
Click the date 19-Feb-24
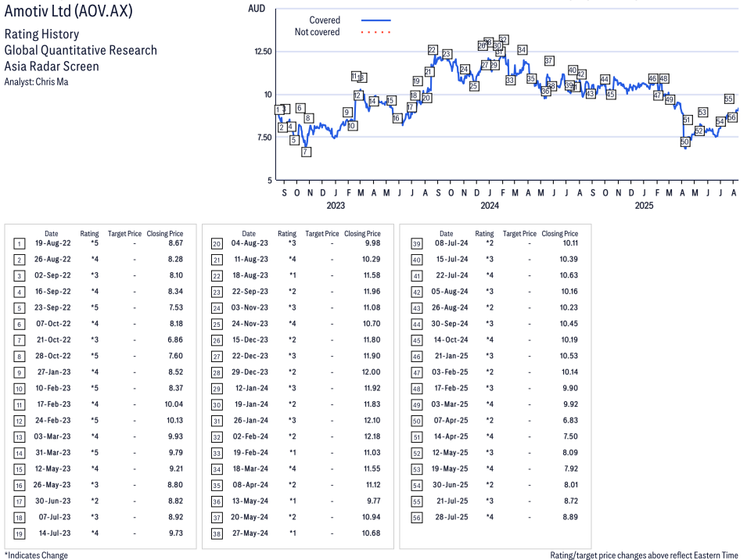tap(250, 452)
